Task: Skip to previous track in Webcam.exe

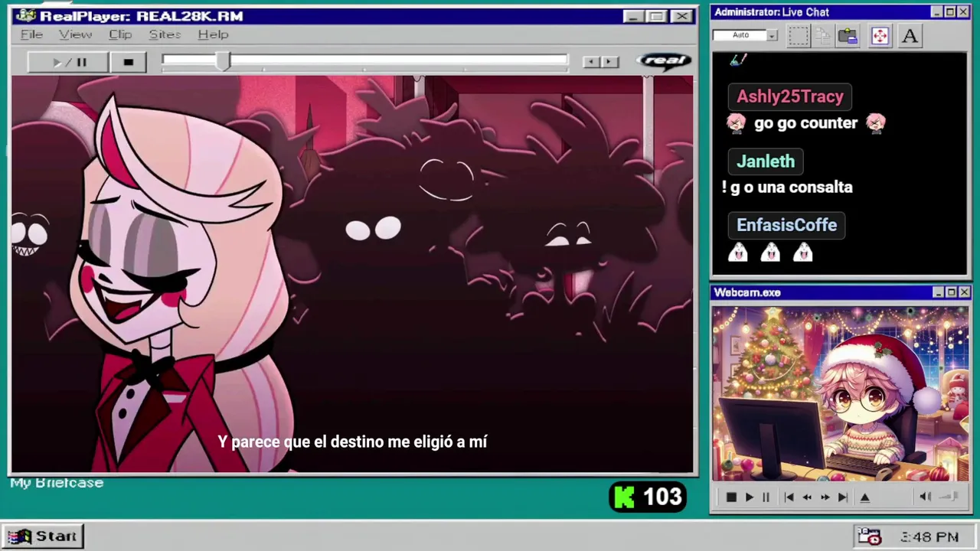Action: point(789,497)
